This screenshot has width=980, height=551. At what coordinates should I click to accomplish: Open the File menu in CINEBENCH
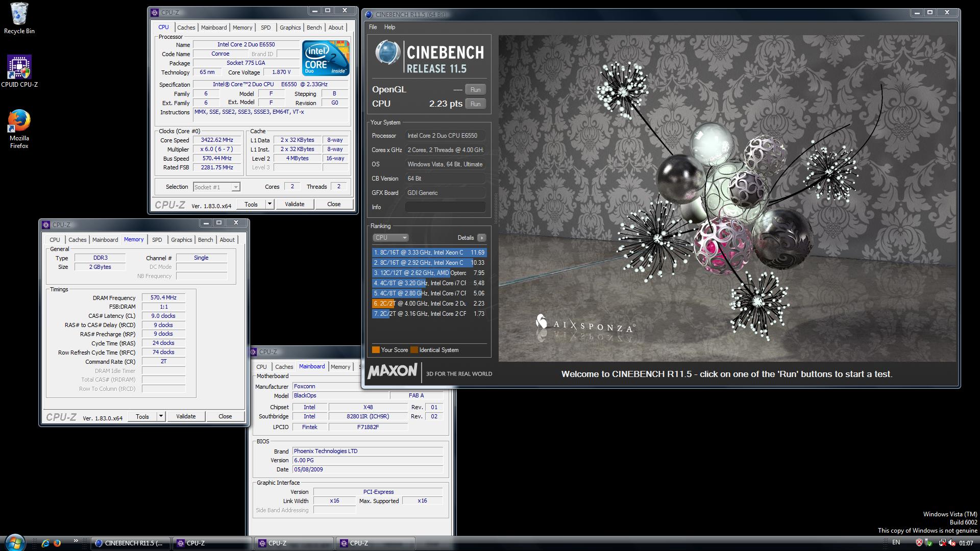pos(373,27)
